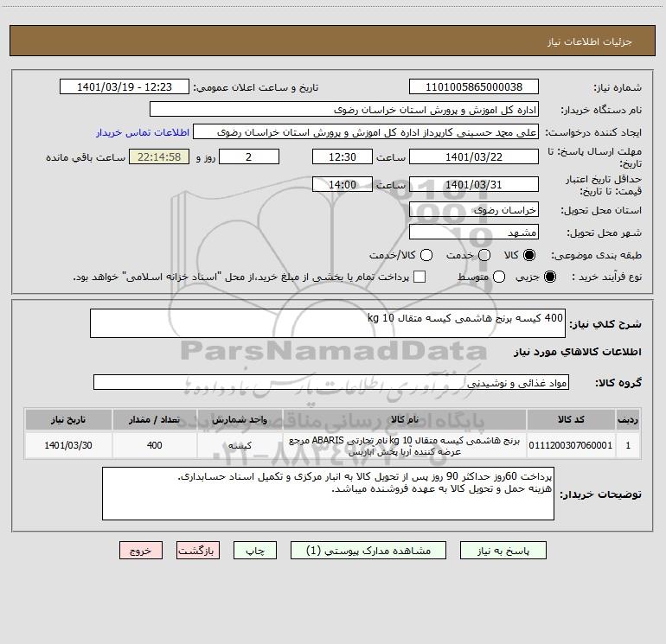Viewport: 666px width, 644px height.
Task: Click the remaining days field showing 2
Action: click(249, 156)
